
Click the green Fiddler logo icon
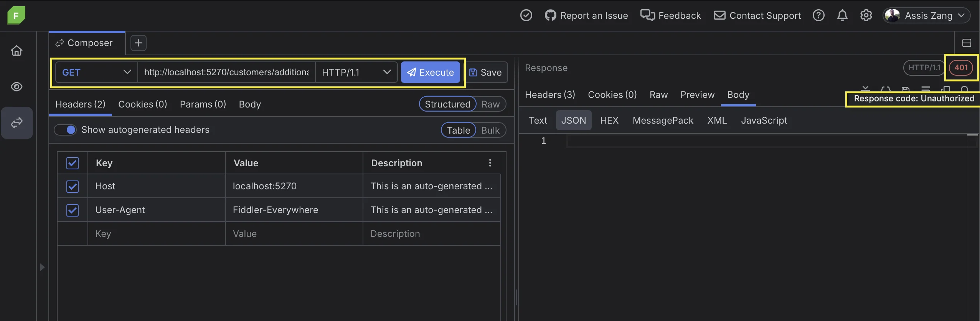click(x=16, y=15)
